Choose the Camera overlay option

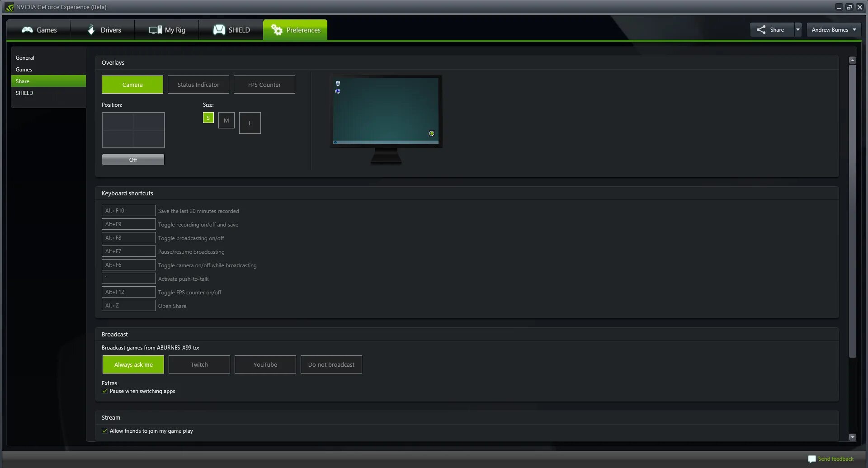point(132,85)
